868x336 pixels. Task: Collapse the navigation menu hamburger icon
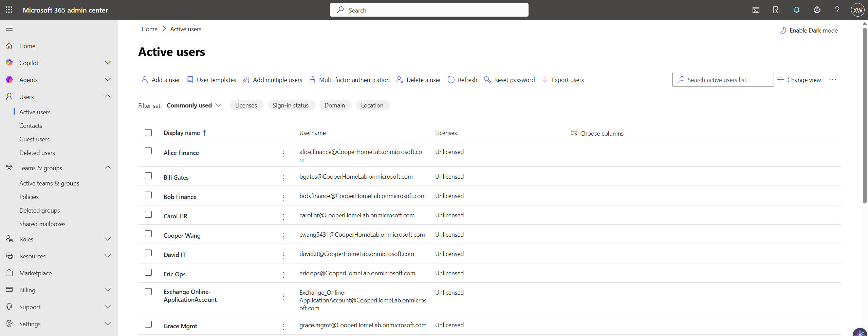(x=9, y=29)
